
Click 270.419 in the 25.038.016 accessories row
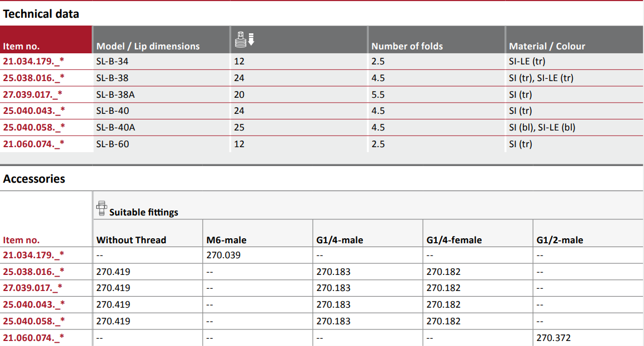[x=113, y=272]
